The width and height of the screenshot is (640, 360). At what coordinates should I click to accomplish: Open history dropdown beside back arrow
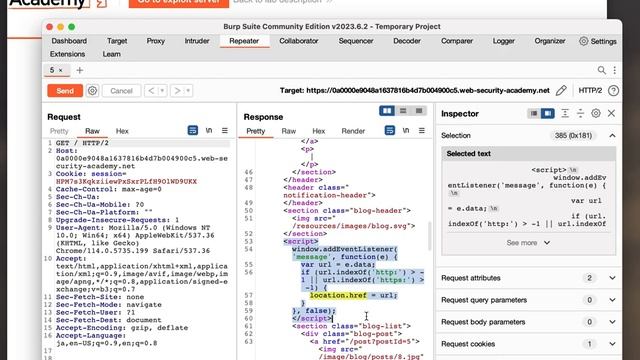coord(162,91)
